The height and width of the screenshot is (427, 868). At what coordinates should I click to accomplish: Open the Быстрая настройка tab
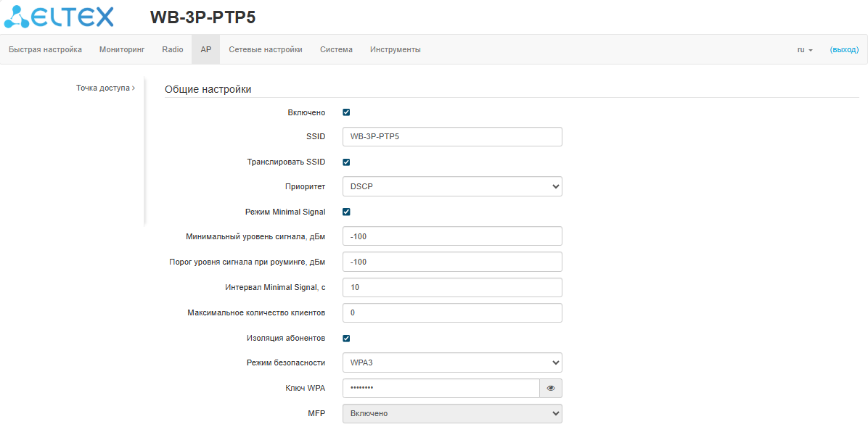tap(45, 49)
